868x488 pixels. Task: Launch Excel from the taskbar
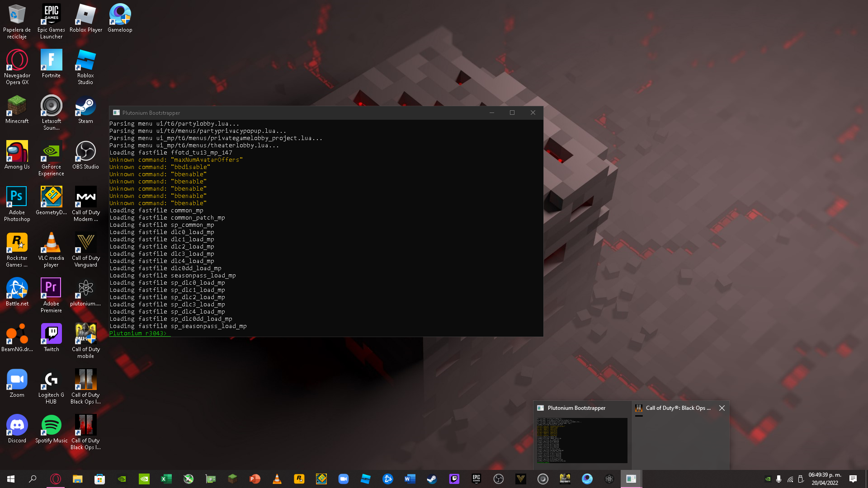point(166,479)
